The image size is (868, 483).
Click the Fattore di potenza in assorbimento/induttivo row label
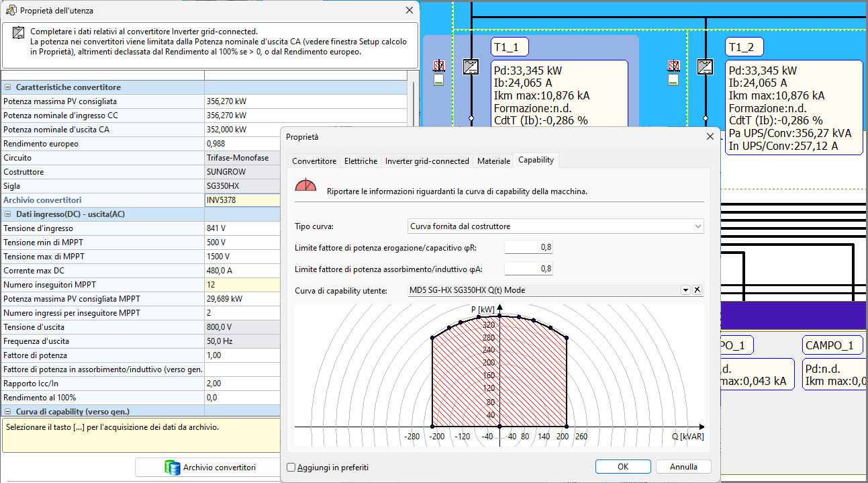[x=103, y=369]
